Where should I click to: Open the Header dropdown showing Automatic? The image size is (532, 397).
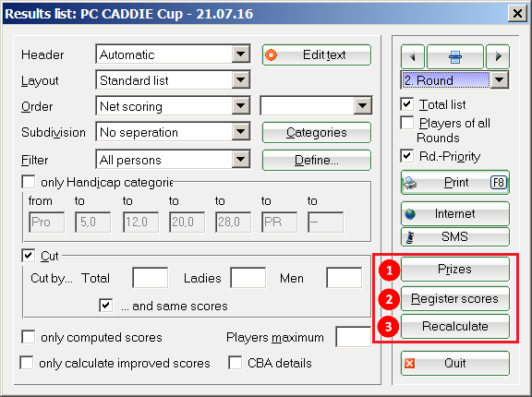click(173, 54)
